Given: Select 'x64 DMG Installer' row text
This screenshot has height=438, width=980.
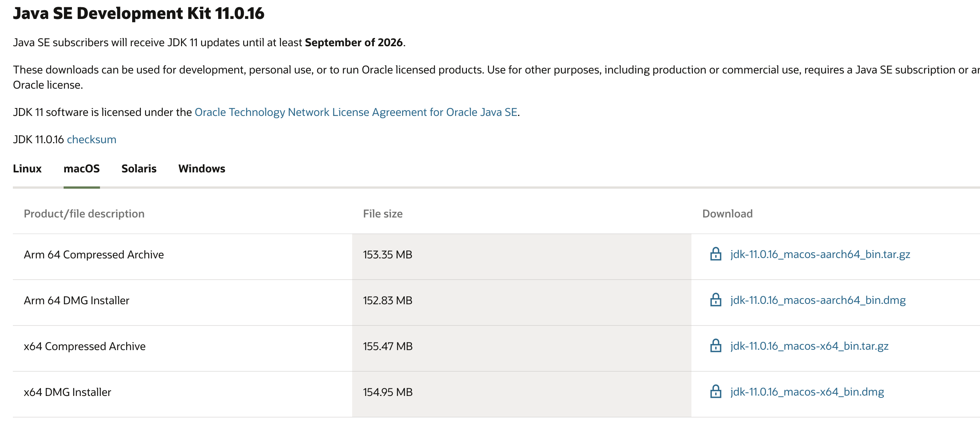Looking at the screenshot, I should pos(67,392).
